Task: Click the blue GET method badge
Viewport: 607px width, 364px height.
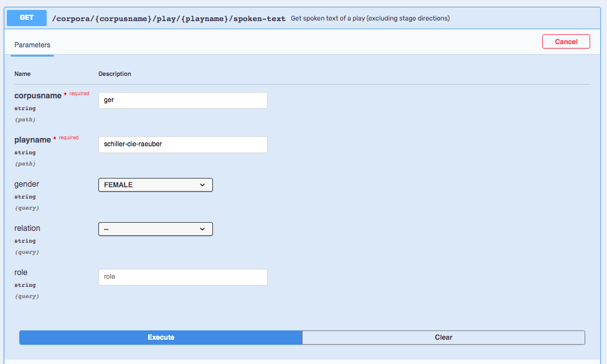Action: [x=27, y=18]
